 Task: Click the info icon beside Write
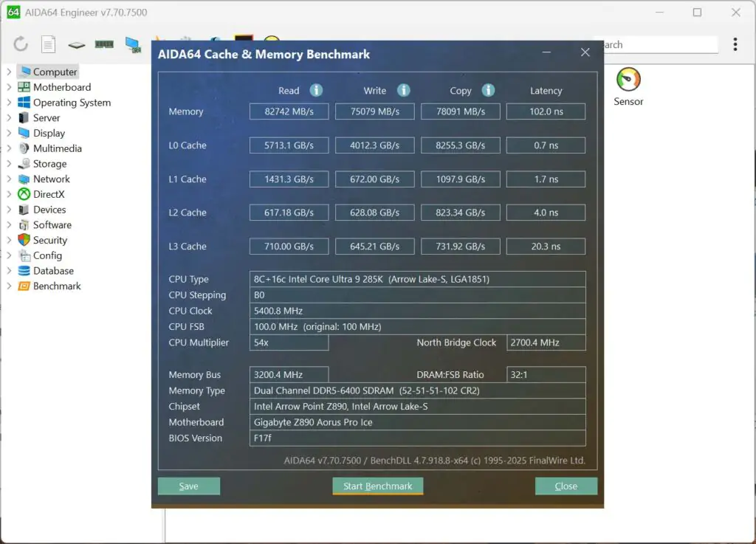pos(403,90)
